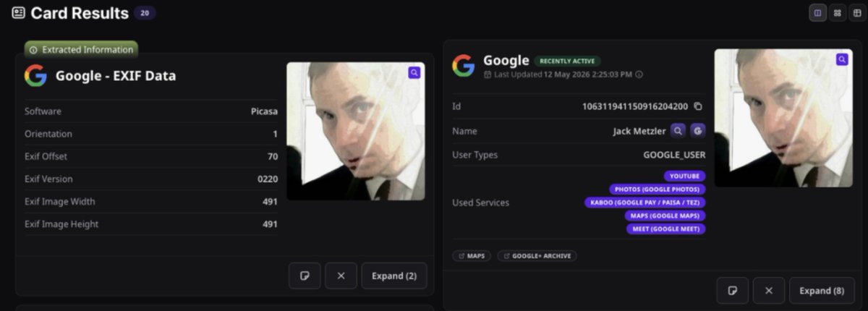The height and width of the screenshot is (311, 868).
Task: Select the Exif Version value 0220
Action: [x=268, y=179]
